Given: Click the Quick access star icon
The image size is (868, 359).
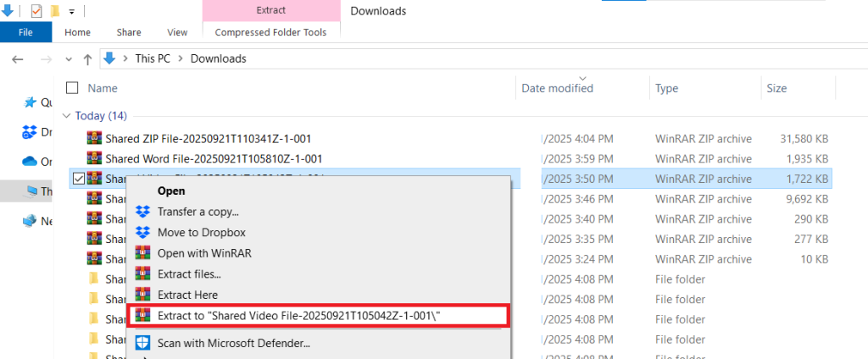Looking at the screenshot, I should (31, 102).
